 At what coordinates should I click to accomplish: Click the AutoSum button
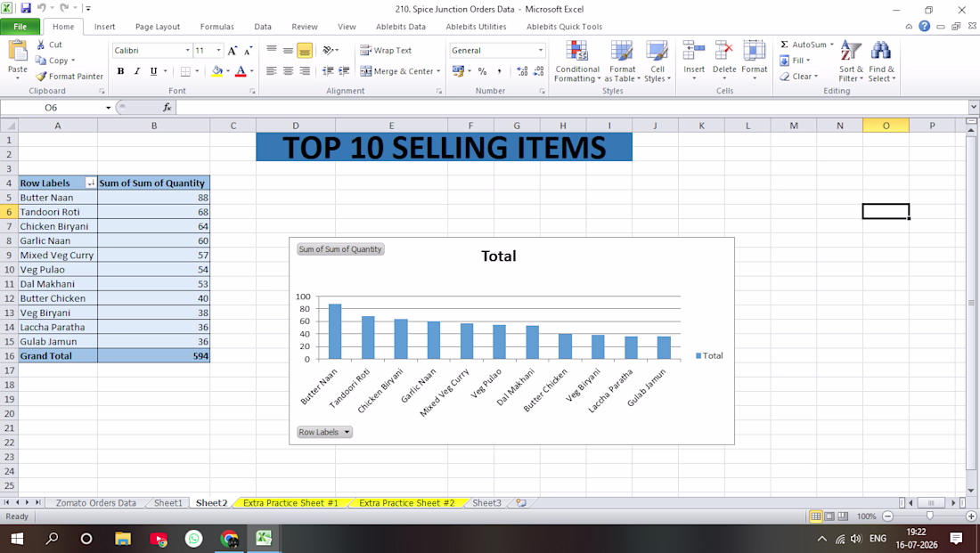[806, 45]
